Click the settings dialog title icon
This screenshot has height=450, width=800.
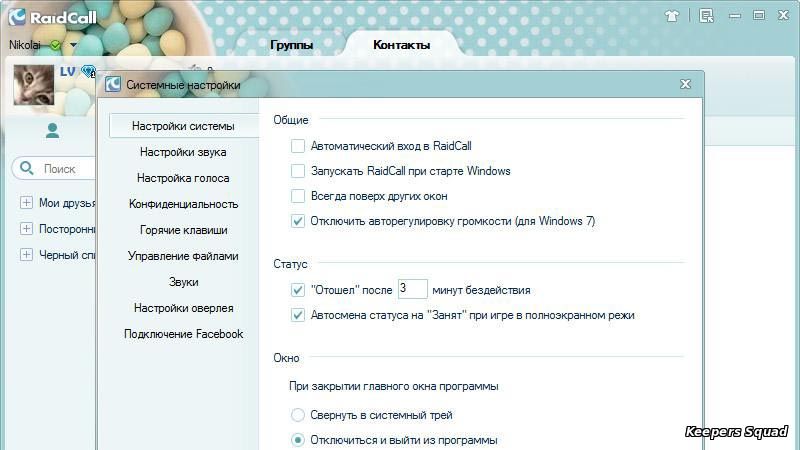click(113, 85)
